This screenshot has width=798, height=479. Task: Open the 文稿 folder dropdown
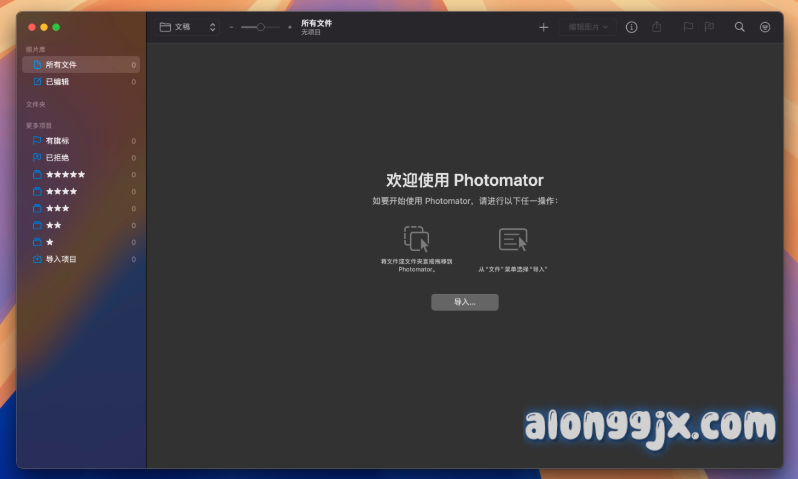[188, 27]
